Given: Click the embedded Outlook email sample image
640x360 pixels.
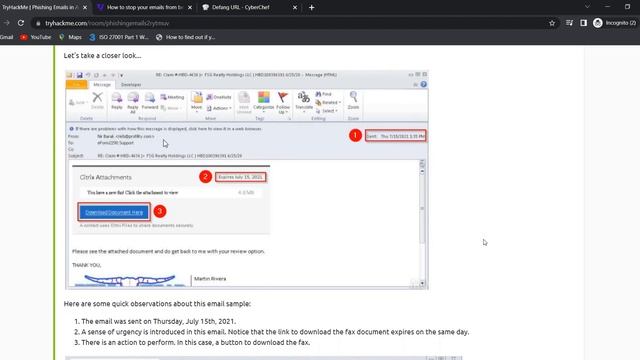Looking at the screenshot, I should click(x=247, y=180).
